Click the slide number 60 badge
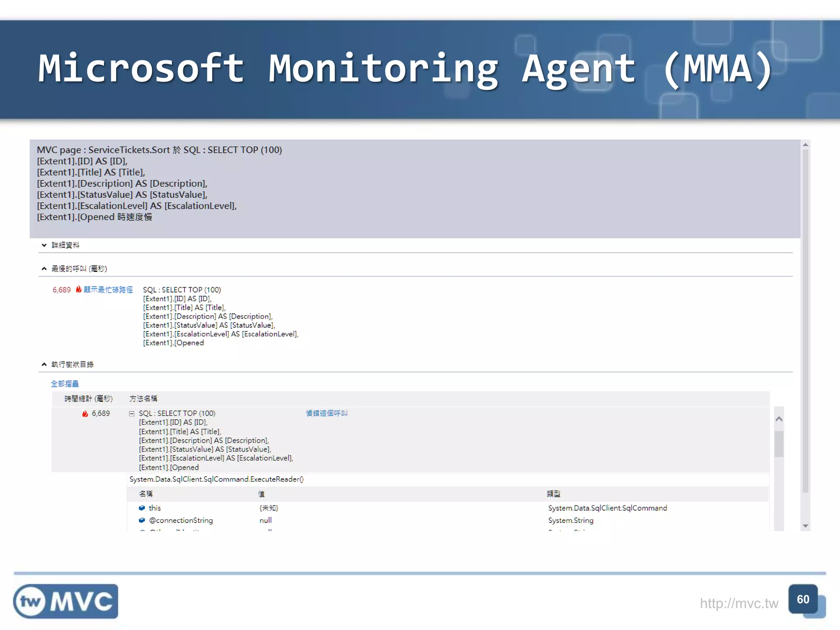This screenshot has height=630, width=840. pyautogui.click(x=803, y=599)
